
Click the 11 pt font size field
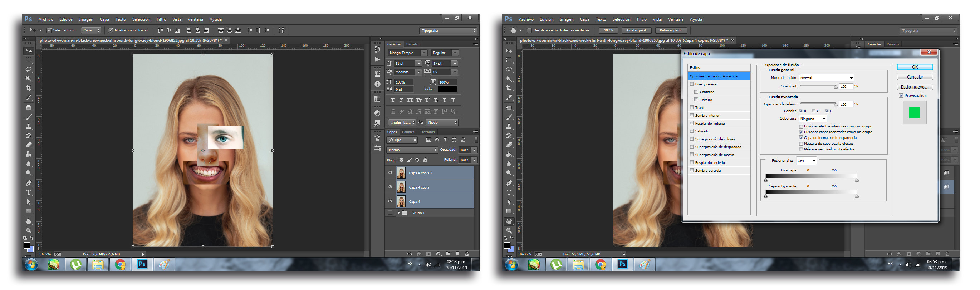(x=404, y=64)
